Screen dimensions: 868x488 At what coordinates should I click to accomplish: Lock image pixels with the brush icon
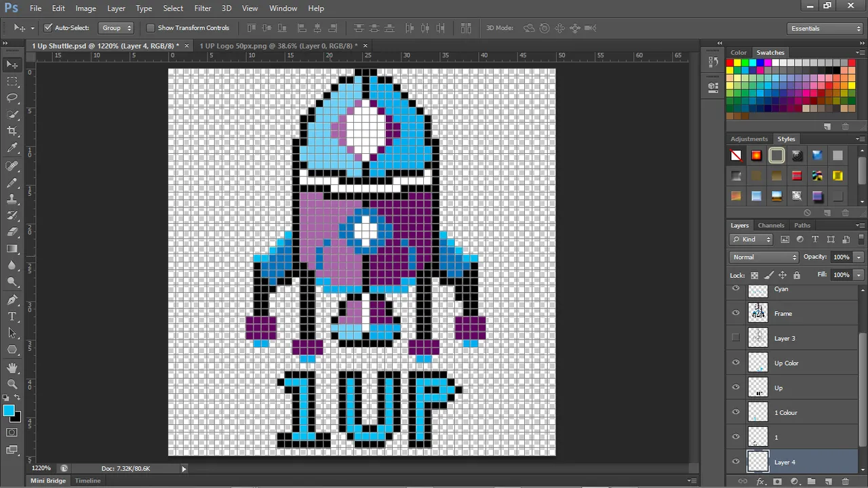(x=768, y=275)
